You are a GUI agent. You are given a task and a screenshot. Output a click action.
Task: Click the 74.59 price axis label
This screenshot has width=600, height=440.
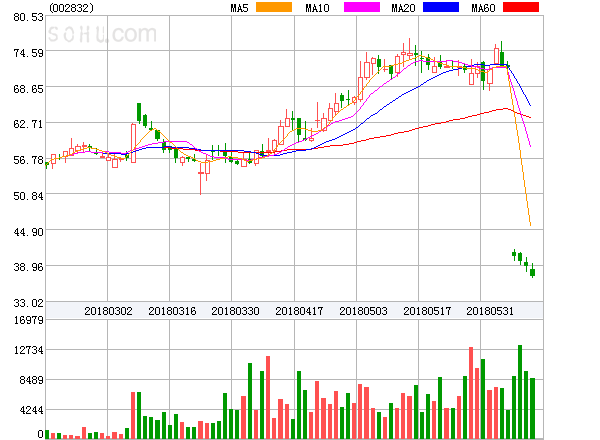click(28, 53)
